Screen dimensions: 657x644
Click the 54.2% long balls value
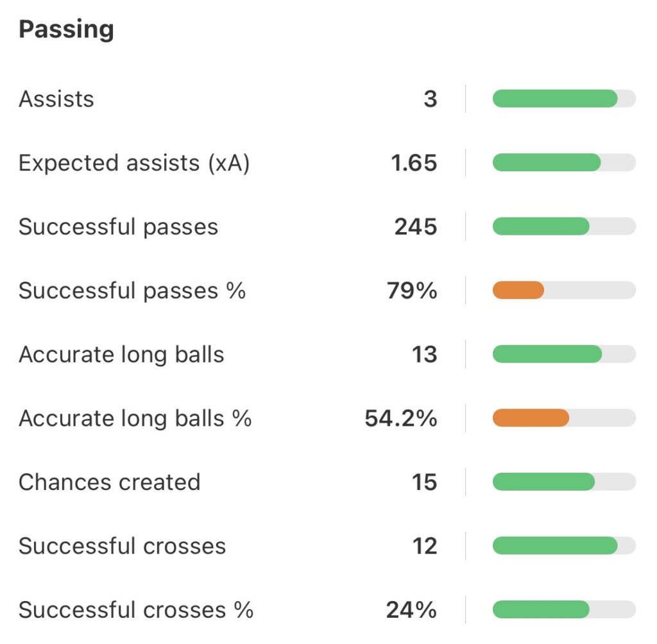pos(400,418)
